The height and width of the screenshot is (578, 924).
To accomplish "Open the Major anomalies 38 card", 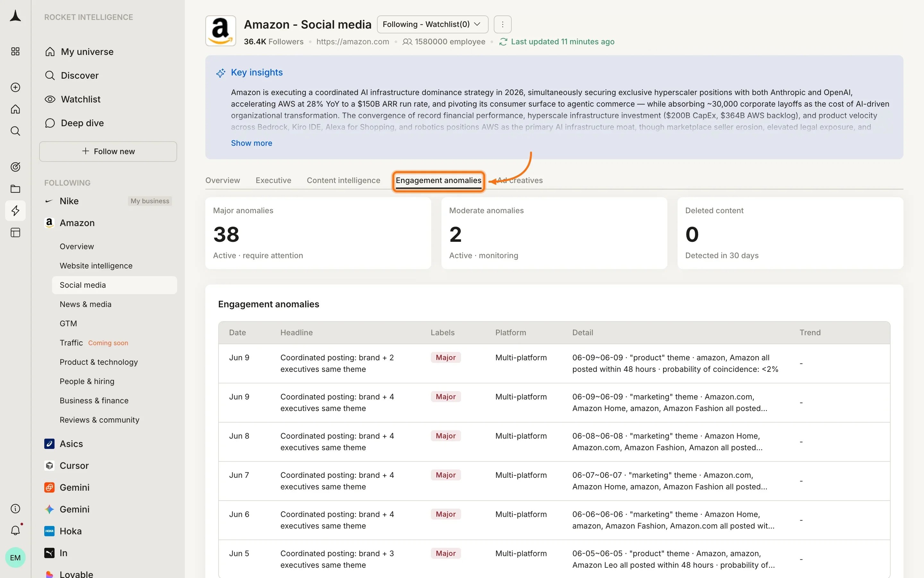I will tap(318, 233).
